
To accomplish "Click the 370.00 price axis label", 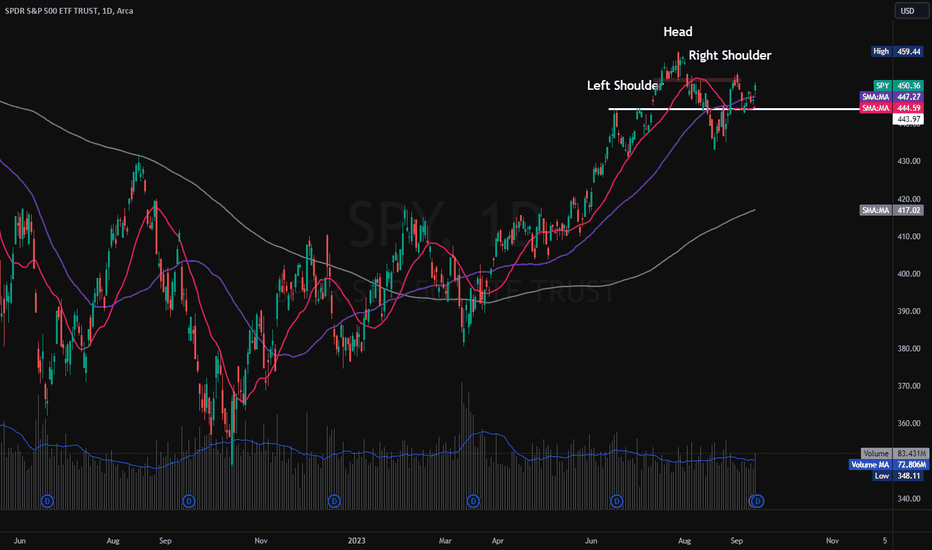I will click(x=909, y=386).
